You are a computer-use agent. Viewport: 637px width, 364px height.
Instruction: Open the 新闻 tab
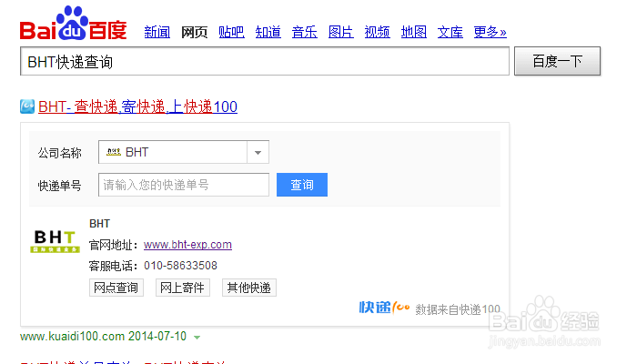coord(157,32)
